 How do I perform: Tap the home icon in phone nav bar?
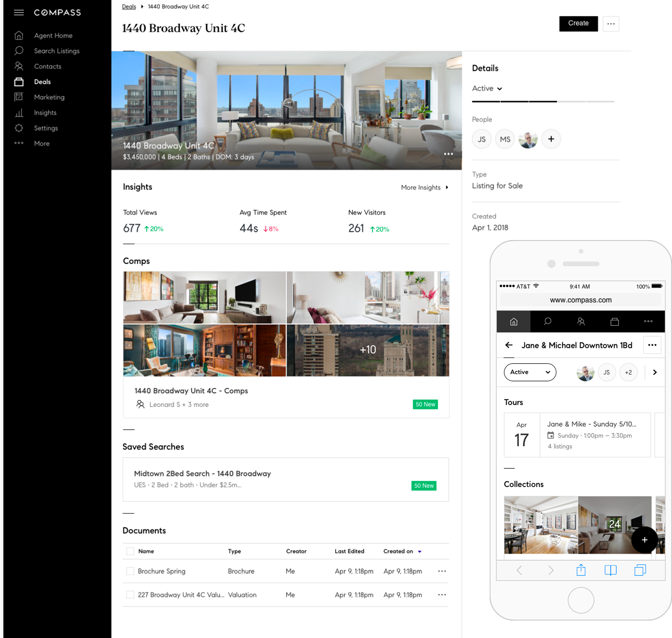coord(513,322)
